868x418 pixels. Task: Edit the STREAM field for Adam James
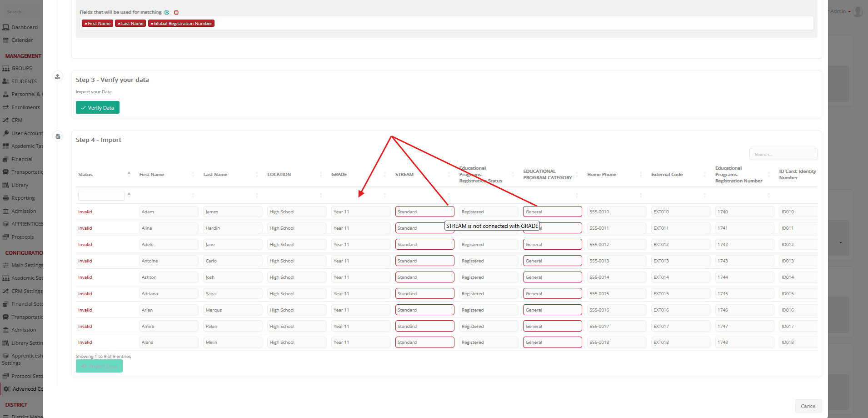[x=424, y=212]
